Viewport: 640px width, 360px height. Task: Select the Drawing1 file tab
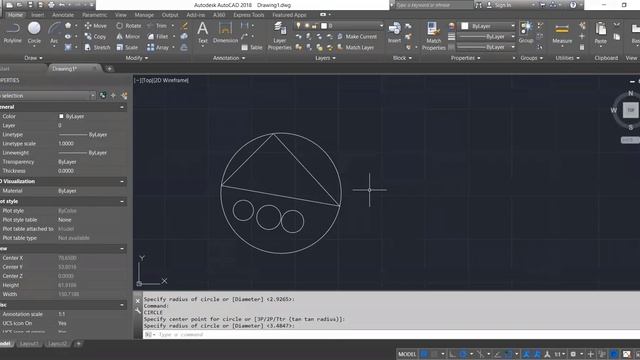tap(64, 69)
